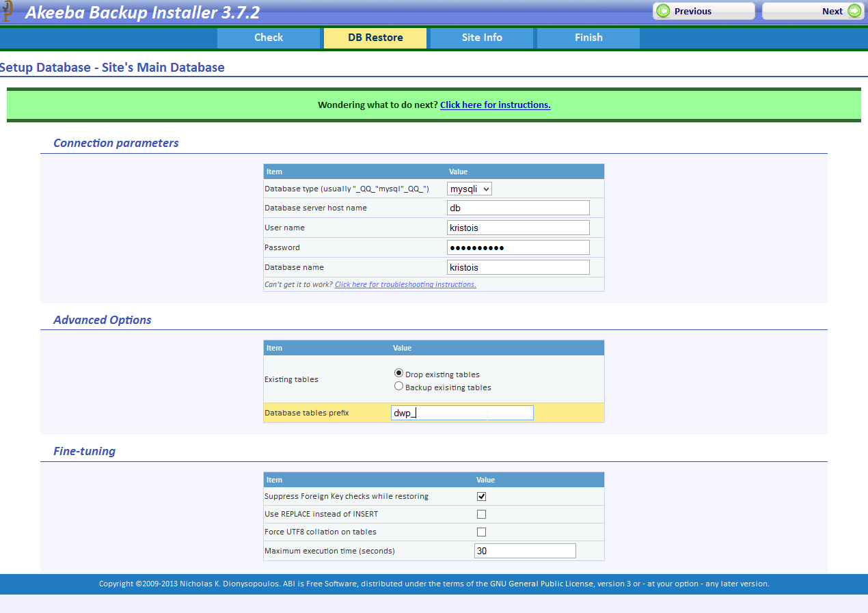The image size is (868, 613).
Task: Click the 'Maximum execution time (seconds)' label
Action: pos(329,551)
